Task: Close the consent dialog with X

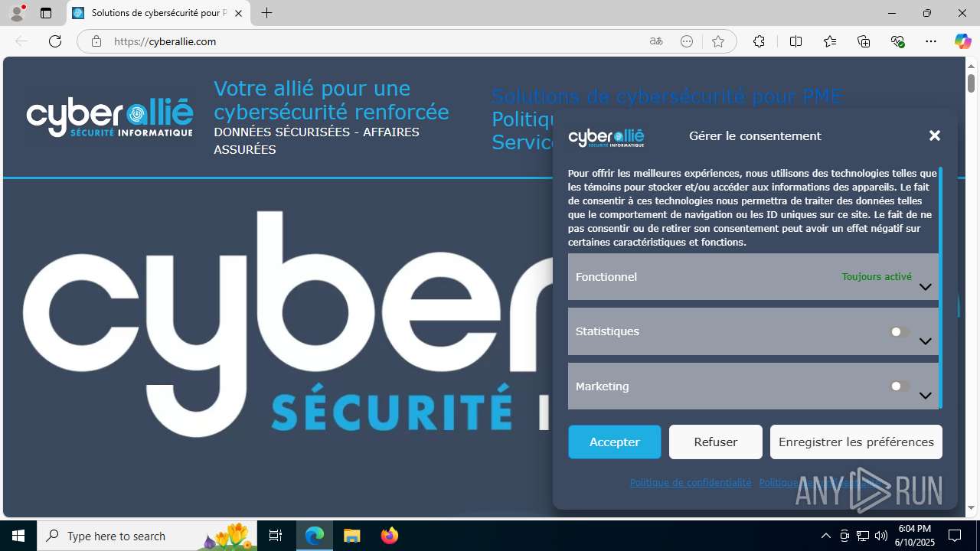Action: (935, 135)
